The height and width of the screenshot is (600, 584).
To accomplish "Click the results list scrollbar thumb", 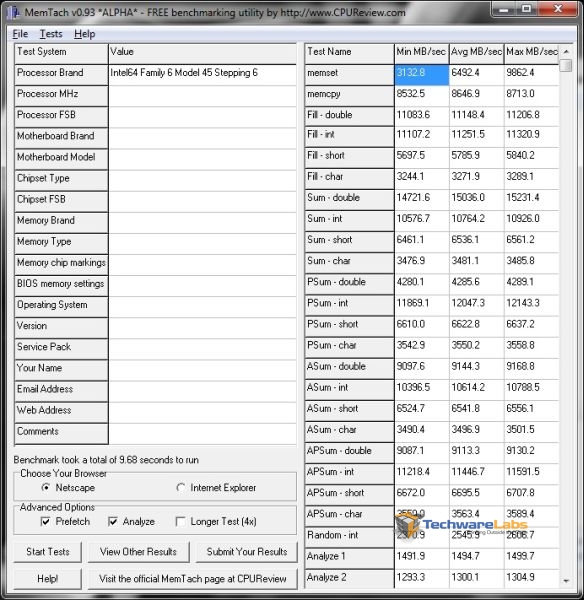I will tap(566, 65).
